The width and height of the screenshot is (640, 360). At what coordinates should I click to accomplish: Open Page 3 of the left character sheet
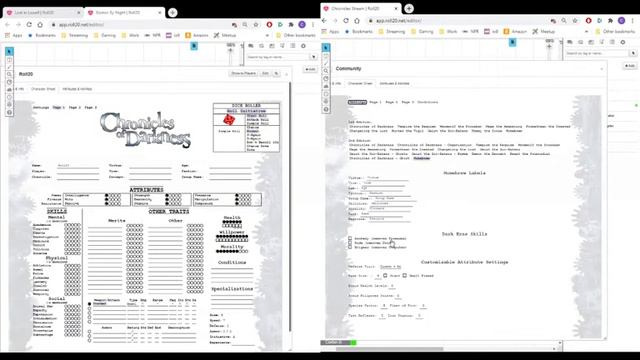point(90,107)
